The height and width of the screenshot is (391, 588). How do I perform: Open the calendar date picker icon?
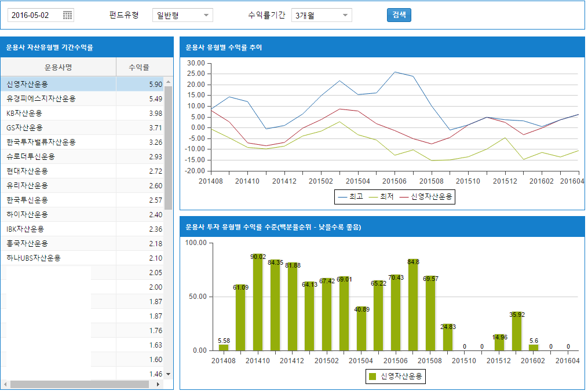(x=67, y=15)
